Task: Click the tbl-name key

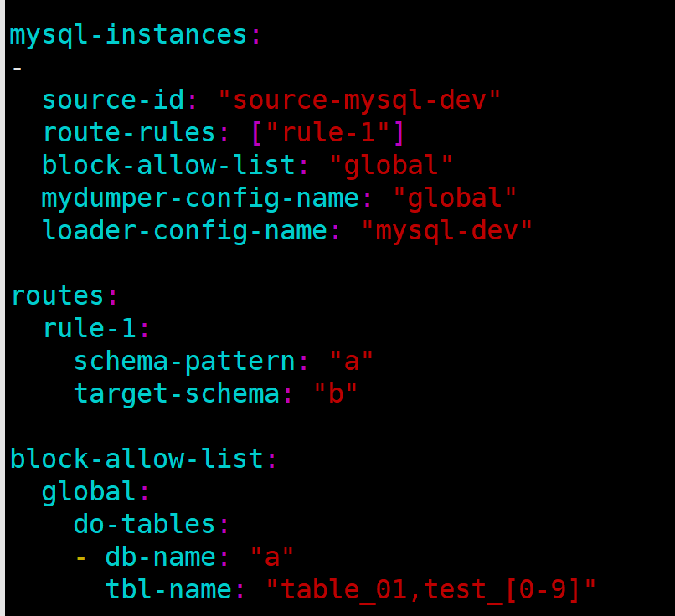Action: 168,589
